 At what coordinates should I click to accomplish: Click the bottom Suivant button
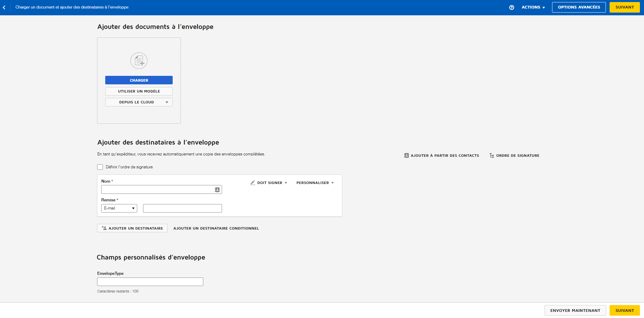point(625,311)
